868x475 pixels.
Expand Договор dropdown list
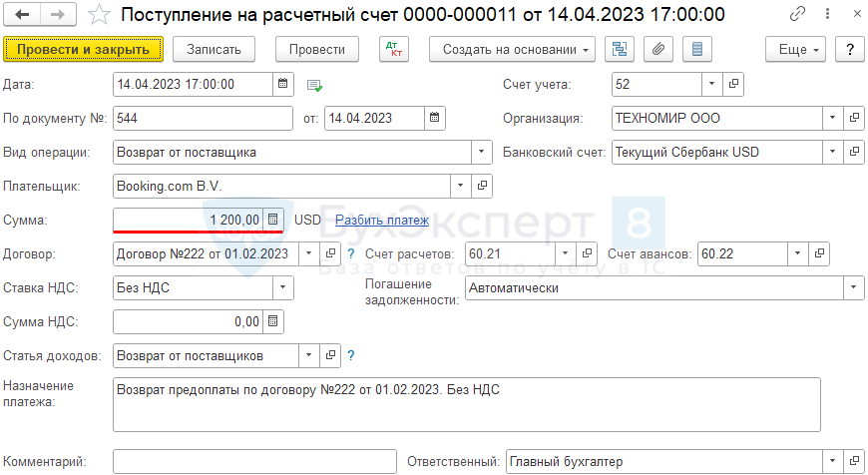pyautogui.click(x=309, y=253)
